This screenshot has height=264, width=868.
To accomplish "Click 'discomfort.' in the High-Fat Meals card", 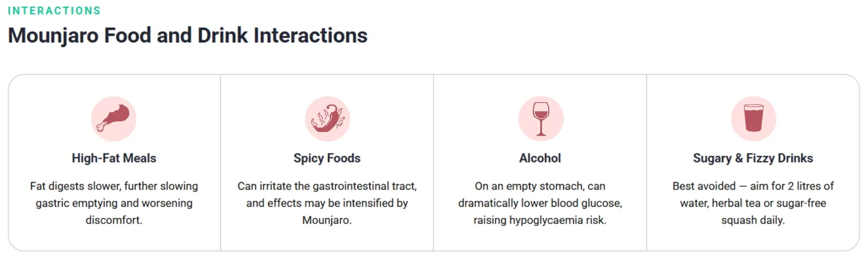I will (114, 221).
